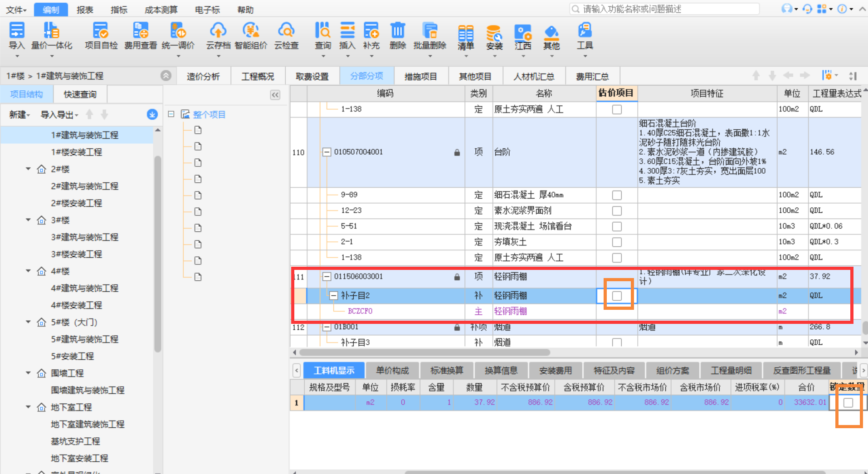
Task: Collapse the 围墙工程 tree node
Action: pyautogui.click(x=28, y=373)
